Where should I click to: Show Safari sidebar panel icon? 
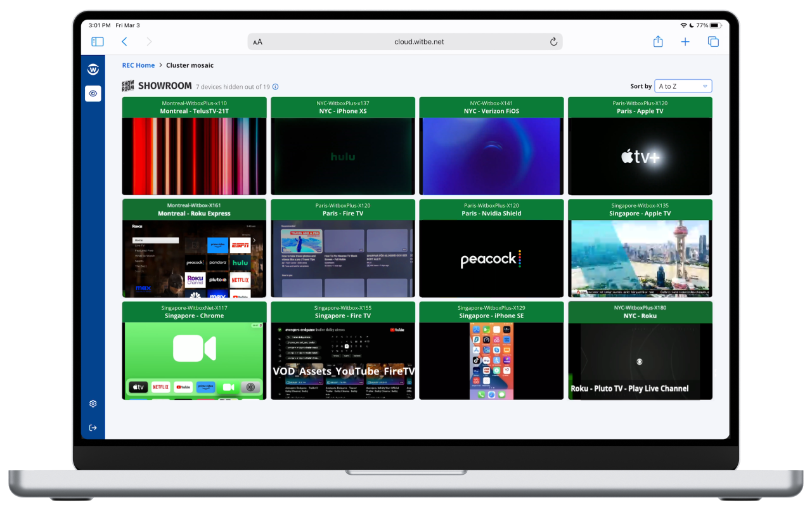(98, 42)
